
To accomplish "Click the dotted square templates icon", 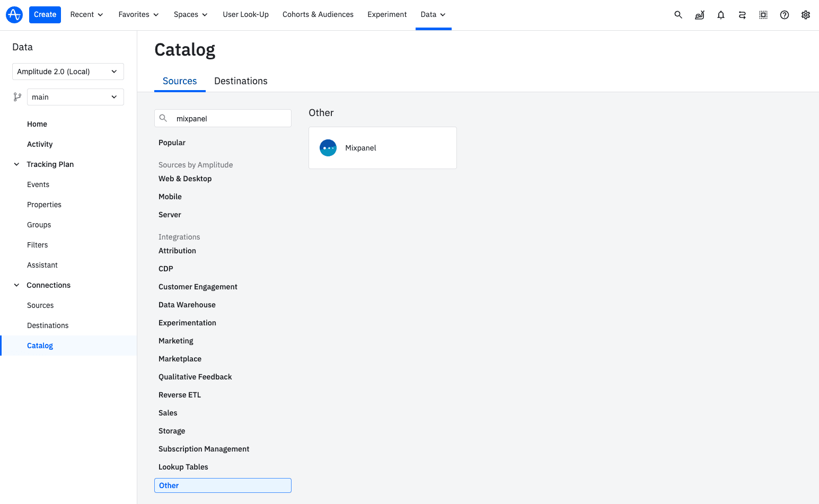I will tap(763, 14).
